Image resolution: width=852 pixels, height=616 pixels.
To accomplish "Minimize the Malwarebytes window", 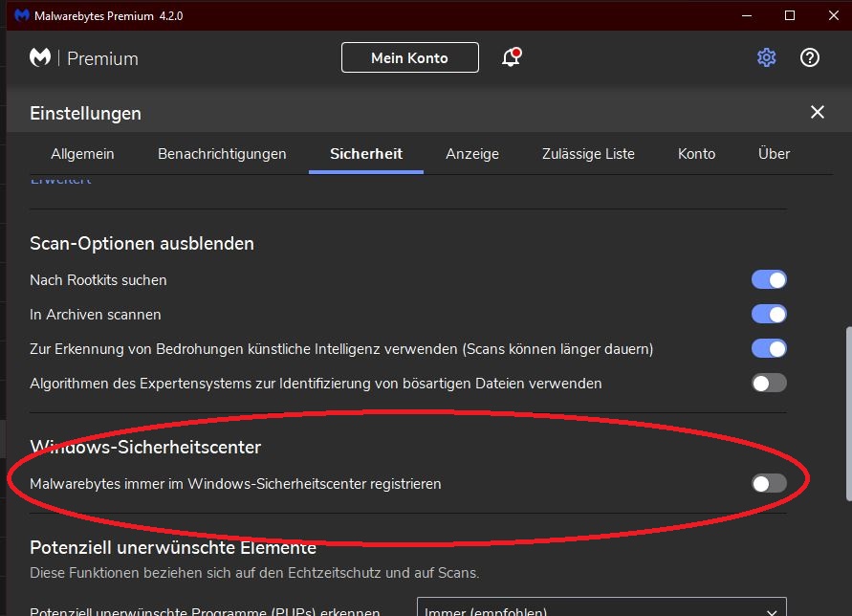I will pyautogui.click(x=747, y=15).
